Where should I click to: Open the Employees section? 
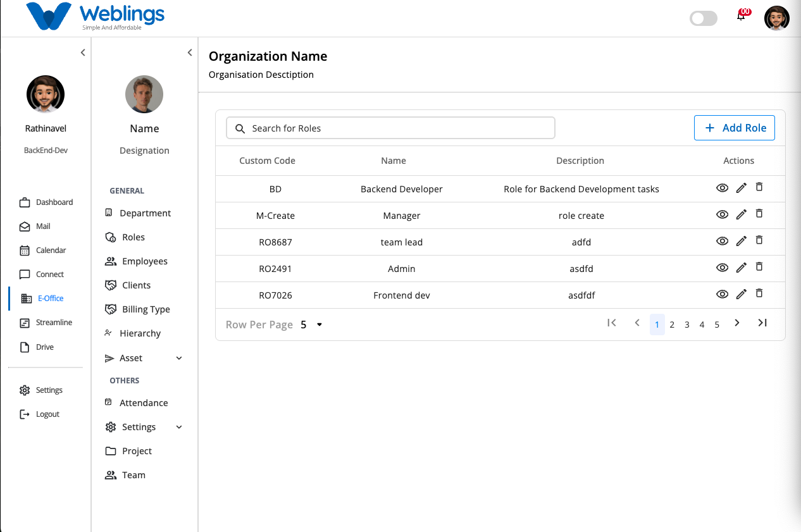[x=136, y=261]
